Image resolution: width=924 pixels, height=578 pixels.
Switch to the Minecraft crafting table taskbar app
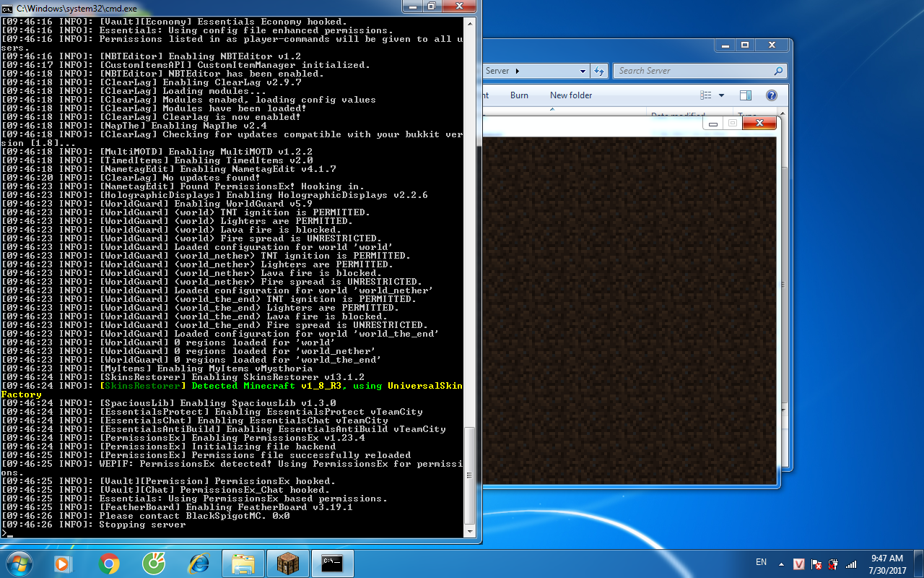click(288, 563)
